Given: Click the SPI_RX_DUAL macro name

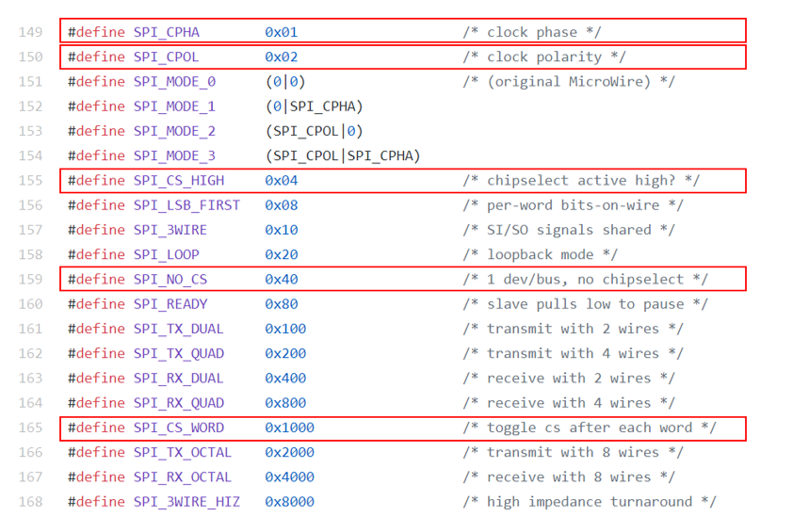Looking at the screenshot, I should click(179, 379).
